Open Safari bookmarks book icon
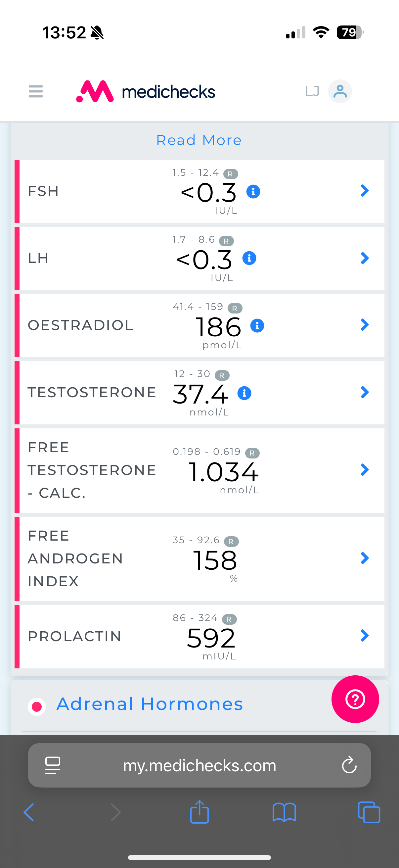Viewport: 399px width, 868px height. (284, 812)
